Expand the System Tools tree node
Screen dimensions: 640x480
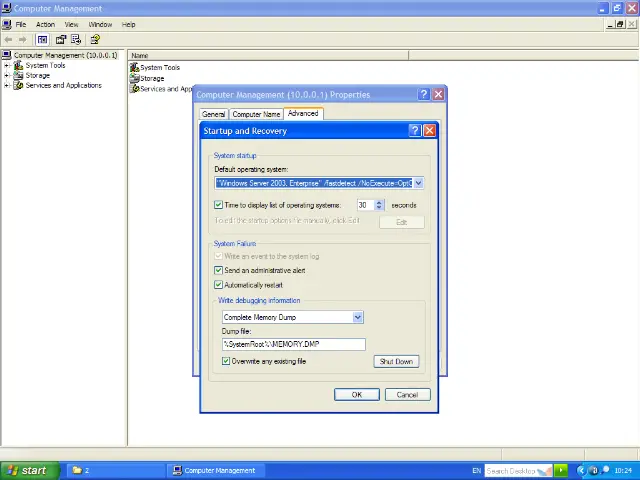pyautogui.click(x=6, y=65)
